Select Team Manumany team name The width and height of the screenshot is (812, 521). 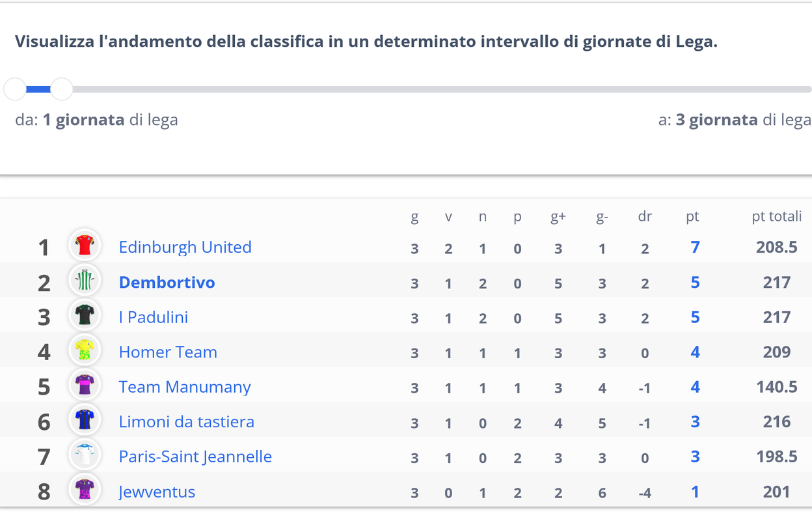tap(185, 387)
